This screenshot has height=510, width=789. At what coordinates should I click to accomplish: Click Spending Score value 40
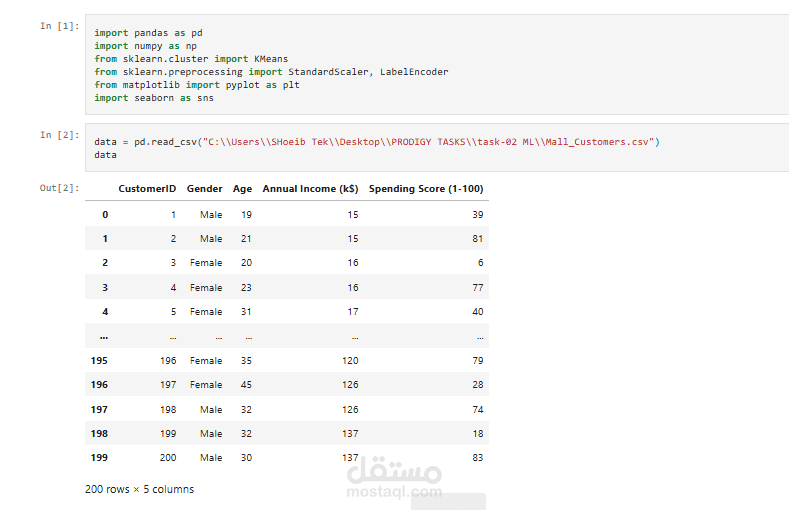pyautogui.click(x=478, y=312)
